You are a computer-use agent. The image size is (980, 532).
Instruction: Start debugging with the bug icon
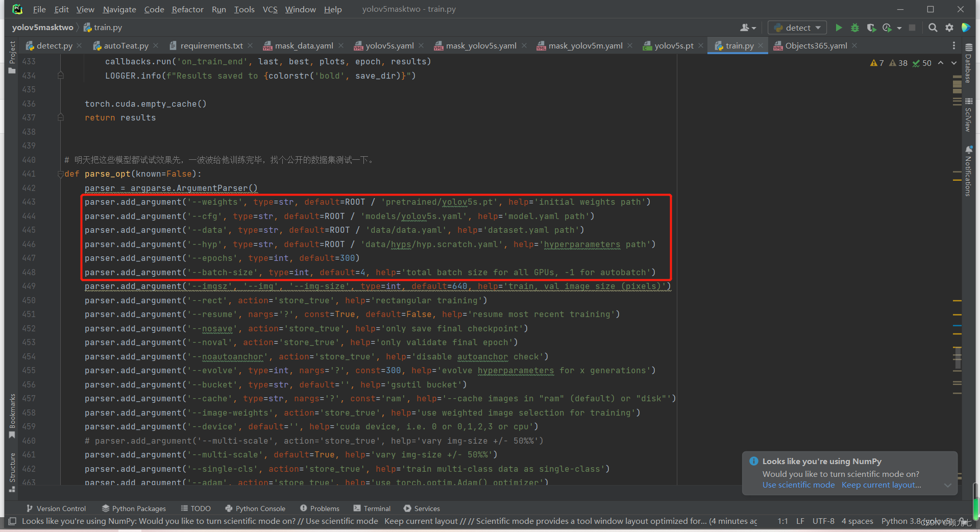[855, 28]
